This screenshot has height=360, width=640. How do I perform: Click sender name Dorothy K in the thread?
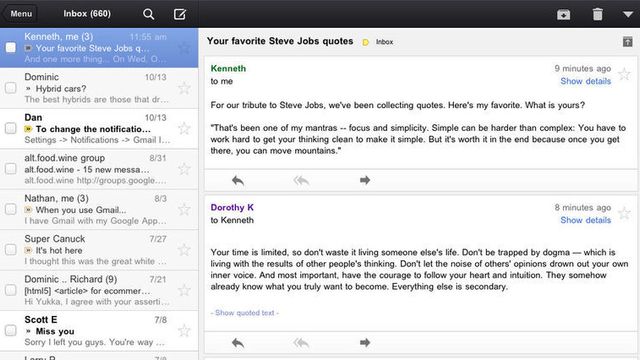tap(232, 207)
